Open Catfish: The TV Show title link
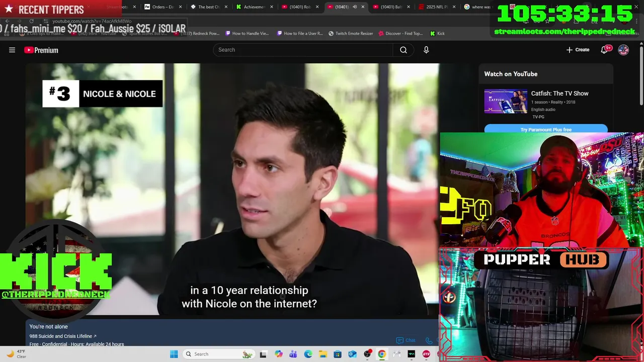644x362 pixels. click(x=559, y=94)
